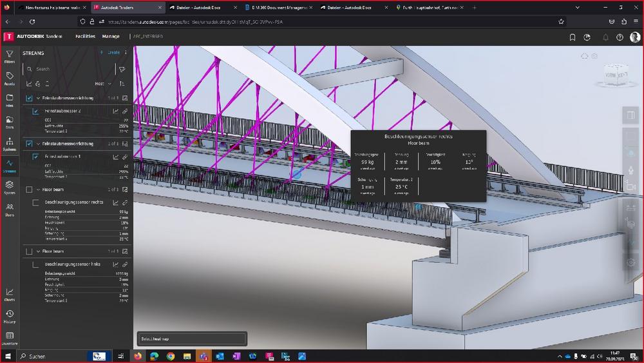Check the Beschleunigungssensor rechts checkbox
Viewport: 644px width, 363px height.
tap(36, 202)
